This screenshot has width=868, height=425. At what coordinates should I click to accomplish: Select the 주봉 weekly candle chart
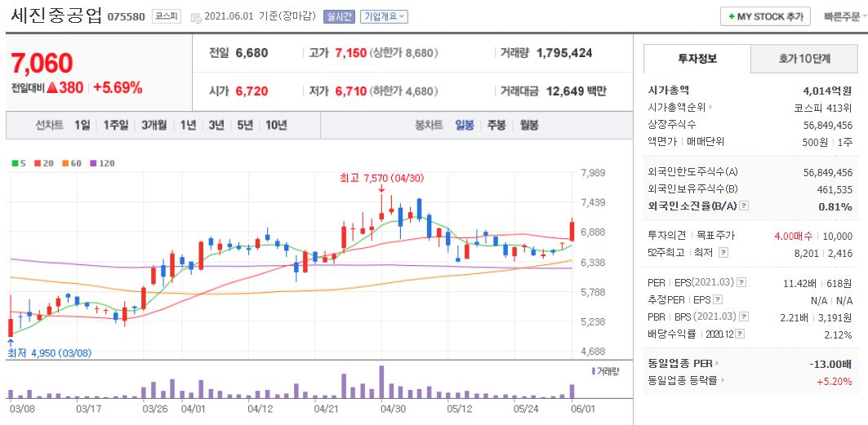pos(496,126)
